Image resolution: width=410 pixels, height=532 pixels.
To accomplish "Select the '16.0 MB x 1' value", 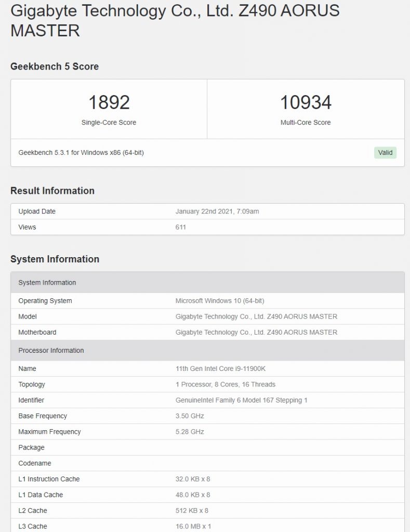I will (x=193, y=527).
